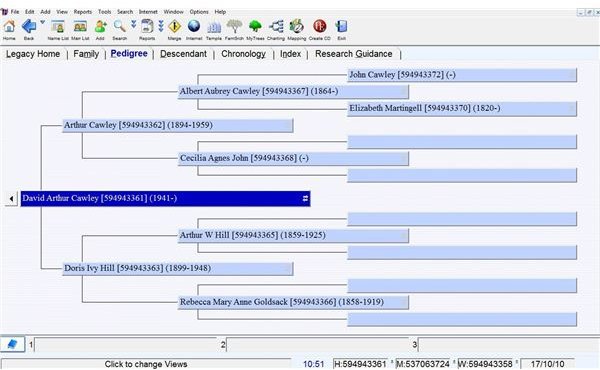Open the Options menu
Image resolution: width=600 pixels, height=370 pixels.
point(199,12)
